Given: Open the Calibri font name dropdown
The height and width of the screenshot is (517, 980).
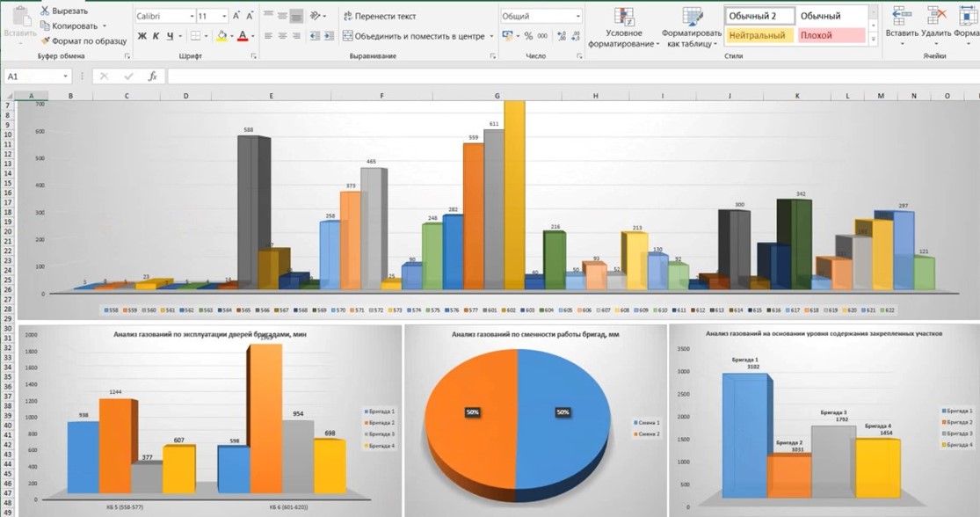Looking at the screenshot, I should click(x=192, y=16).
